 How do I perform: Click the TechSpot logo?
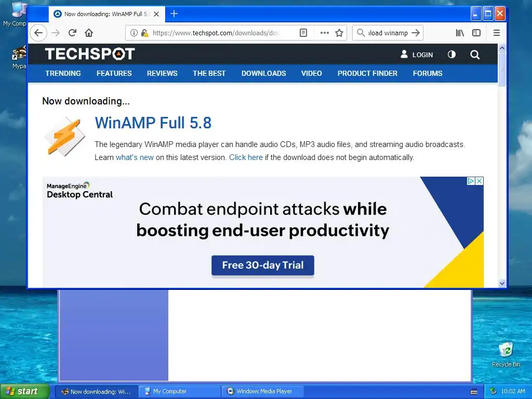coord(90,54)
